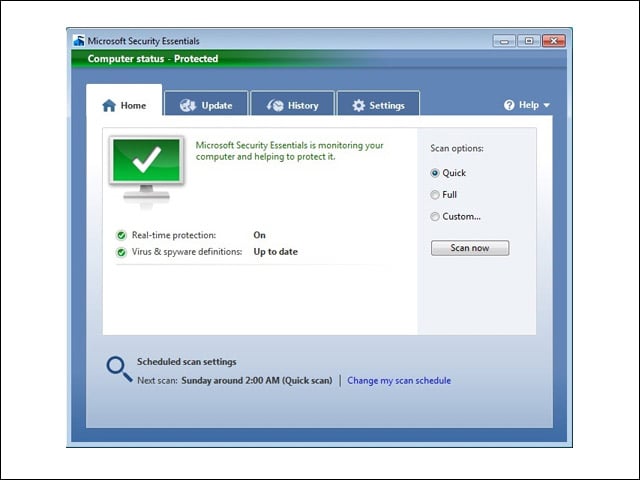Click the question mark Help icon
Image resolution: width=640 pixels, height=480 pixels.
[509, 105]
